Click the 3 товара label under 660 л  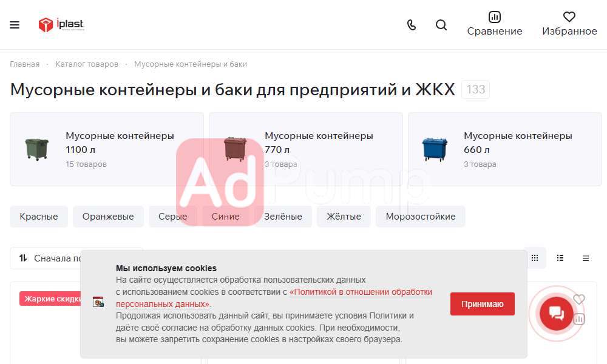pos(480,164)
